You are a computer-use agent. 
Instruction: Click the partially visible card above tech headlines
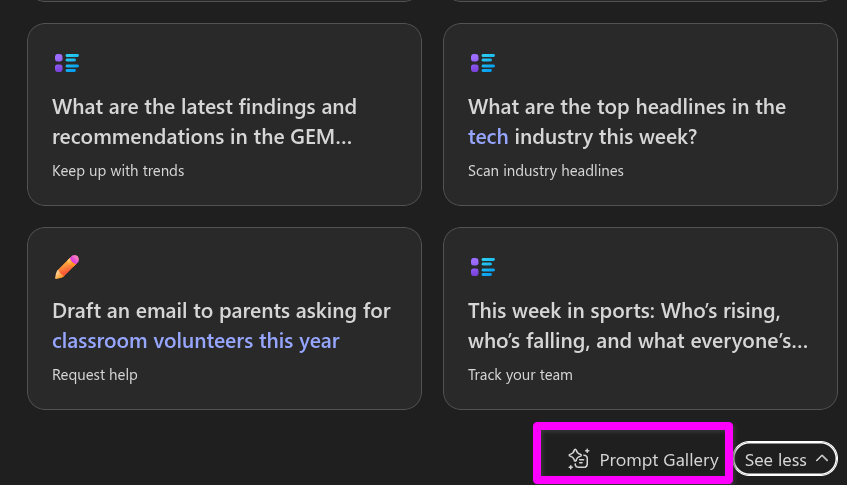(640, 1)
